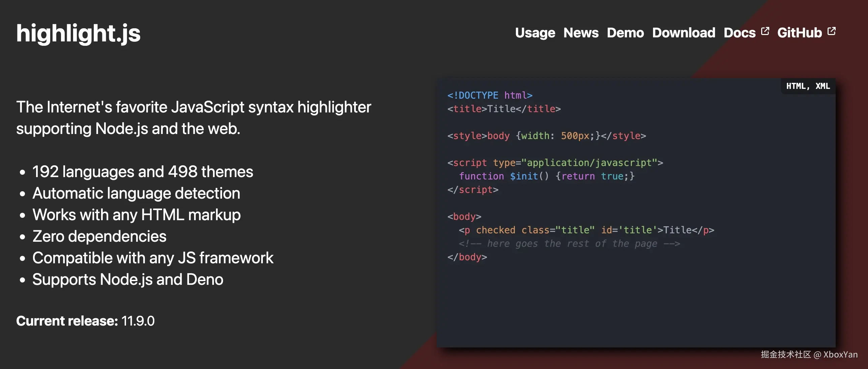Image resolution: width=868 pixels, height=369 pixels.
Task: Click 'Supports Node.js and Deno' bullet
Action: click(128, 279)
